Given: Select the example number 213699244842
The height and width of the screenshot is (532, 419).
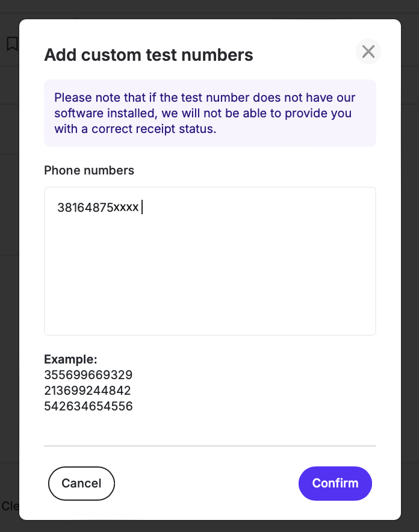Looking at the screenshot, I should (88, 390).
